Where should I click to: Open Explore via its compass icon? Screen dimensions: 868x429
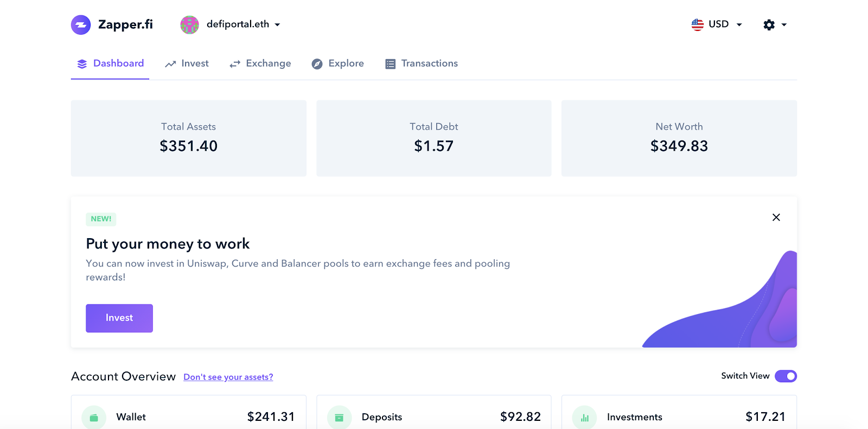(x=316, y=63)
